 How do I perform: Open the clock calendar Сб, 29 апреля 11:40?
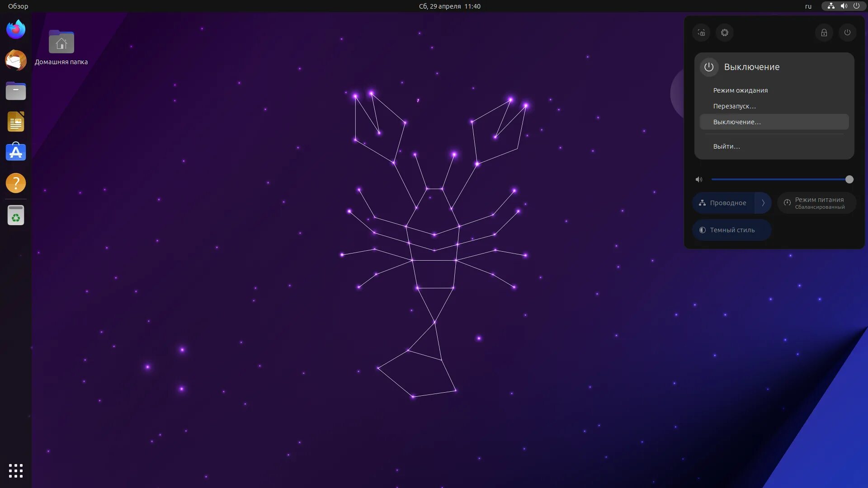[449, 6]
